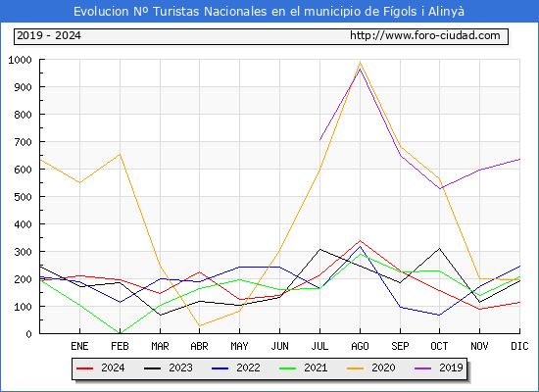Viewport: 539px width, 392px height.
Task: Click the DIC month axis label
Action: [519, 346]
